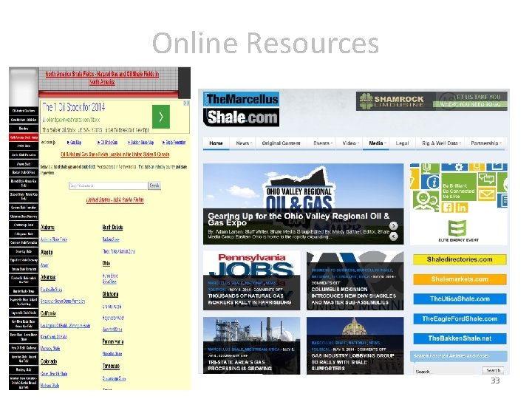Click the Alaska state heading
Screen dimensions: 532x399
click(47, 253)
